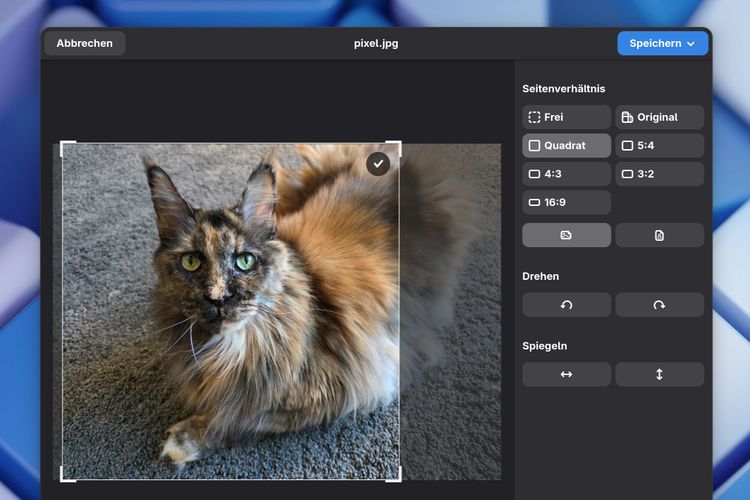This screenshot has width=750, height=500.
Task: Select the Original aspect ratio
Action: [659, 117]
